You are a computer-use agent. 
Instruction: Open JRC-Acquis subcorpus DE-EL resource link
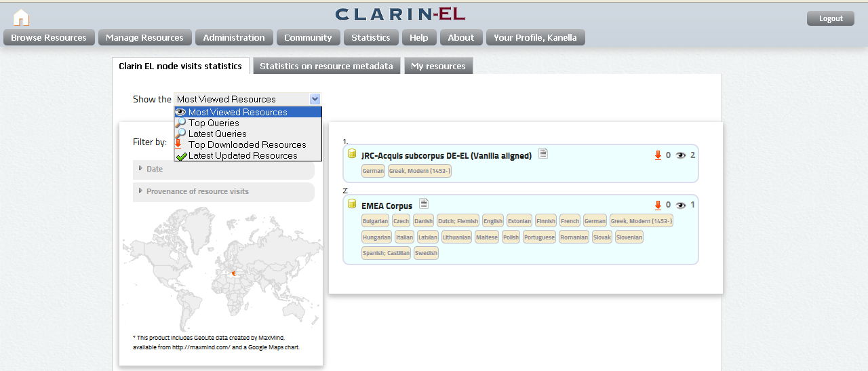[x=446, y=156]
